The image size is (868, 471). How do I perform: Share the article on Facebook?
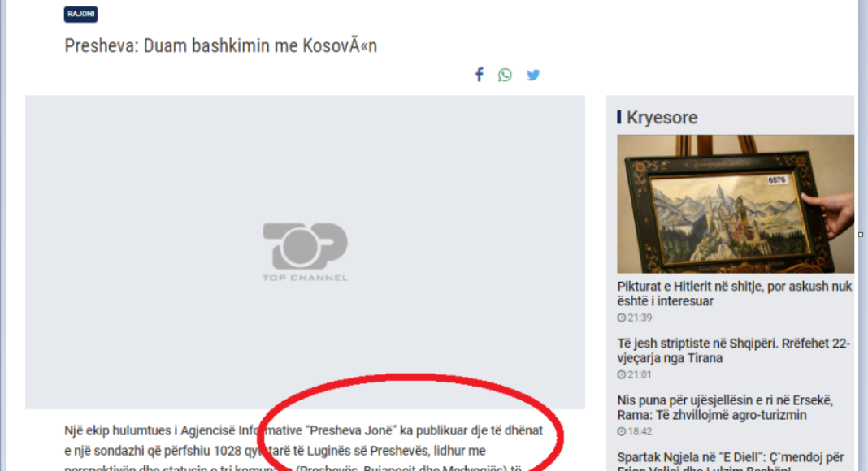coord(479,75)
